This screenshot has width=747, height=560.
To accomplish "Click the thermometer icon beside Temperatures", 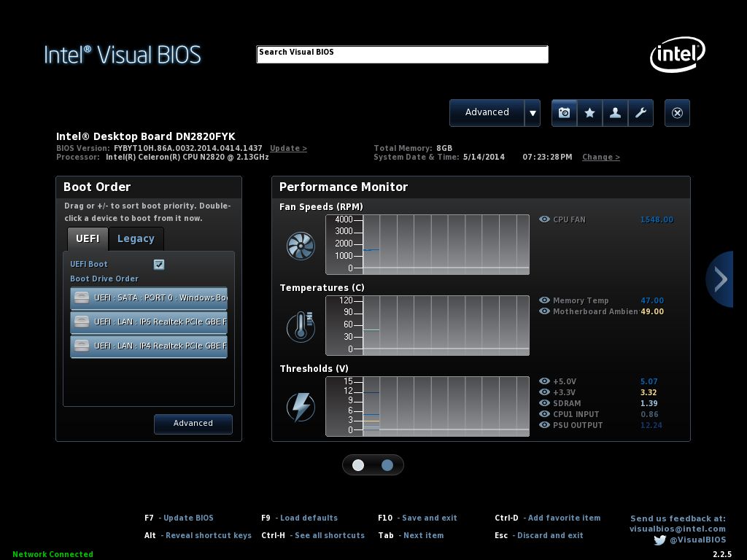I will [301, 327].
